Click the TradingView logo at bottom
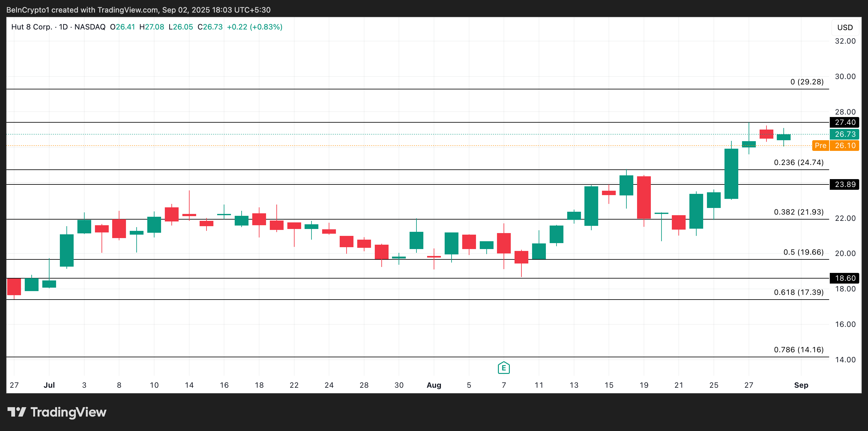The width and height of the screenshot is (868, 431). coord(57,412)
